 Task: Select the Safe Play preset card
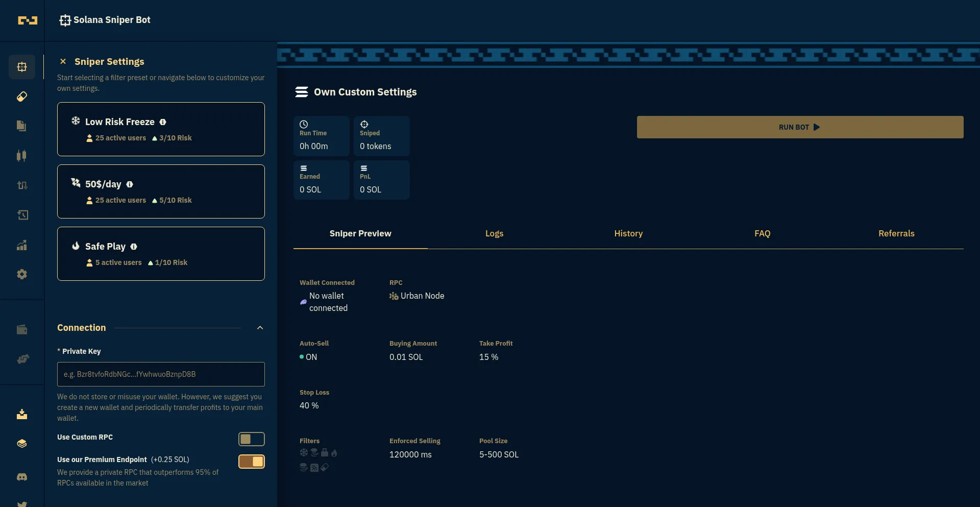point(161,254)
